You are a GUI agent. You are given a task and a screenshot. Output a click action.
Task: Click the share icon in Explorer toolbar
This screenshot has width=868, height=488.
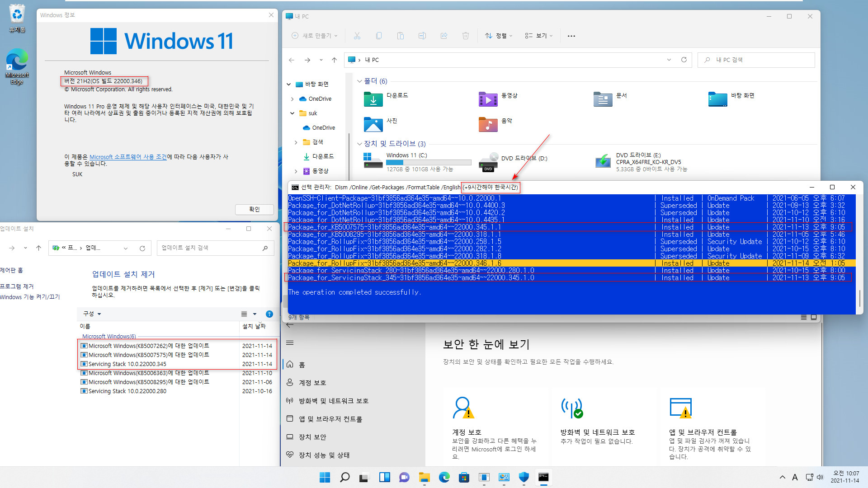click(444, 36)
